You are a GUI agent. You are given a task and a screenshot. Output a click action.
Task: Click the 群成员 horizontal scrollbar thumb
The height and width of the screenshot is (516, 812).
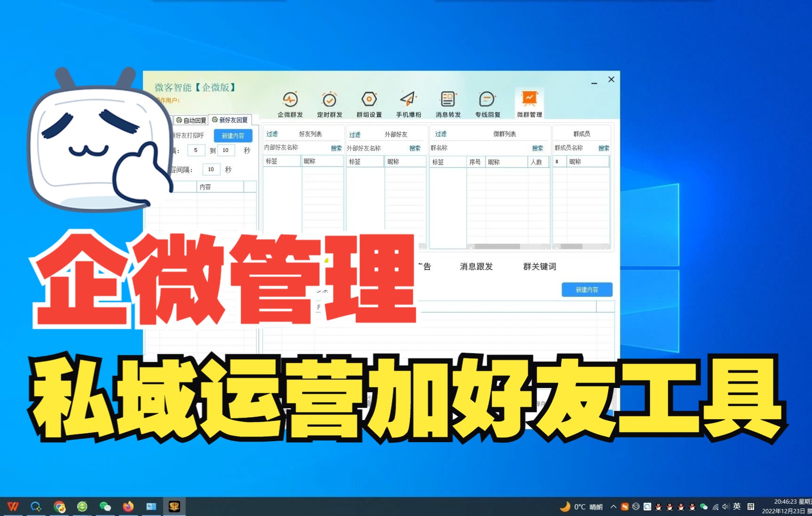[x=571, y=246]
